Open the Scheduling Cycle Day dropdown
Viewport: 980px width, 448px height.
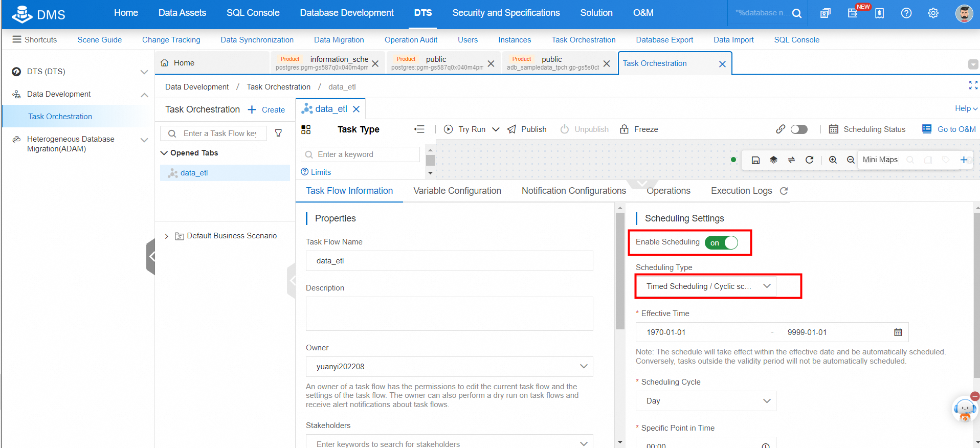[x=706, y=401]
